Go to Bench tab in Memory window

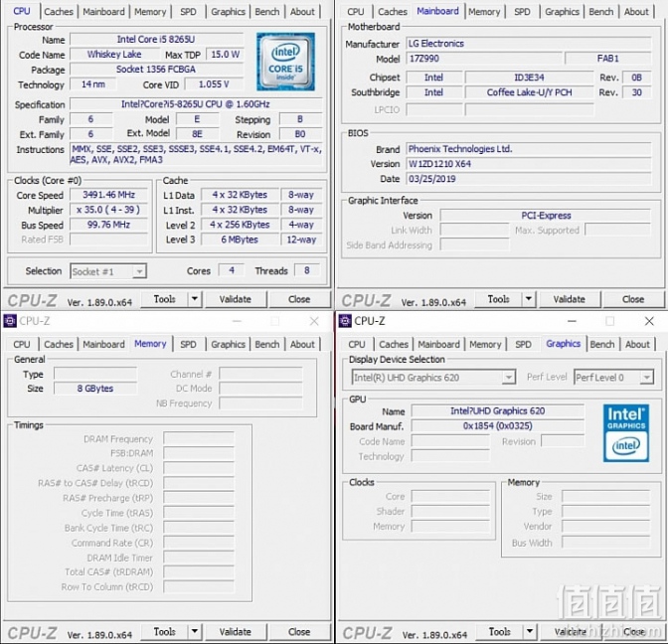tap(267, 344)
